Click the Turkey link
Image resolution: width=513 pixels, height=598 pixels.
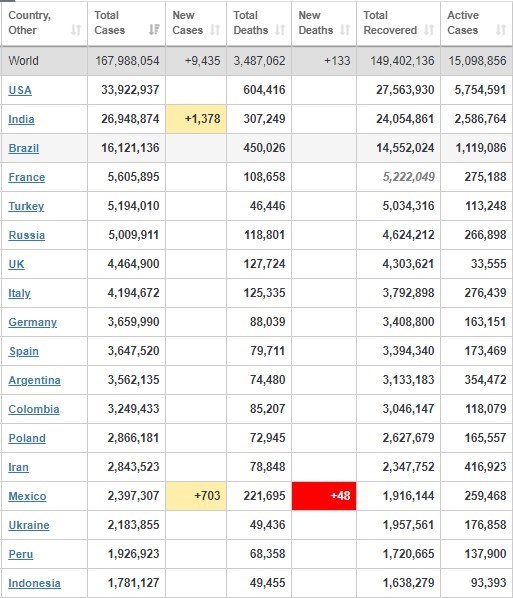coord(26,206)
